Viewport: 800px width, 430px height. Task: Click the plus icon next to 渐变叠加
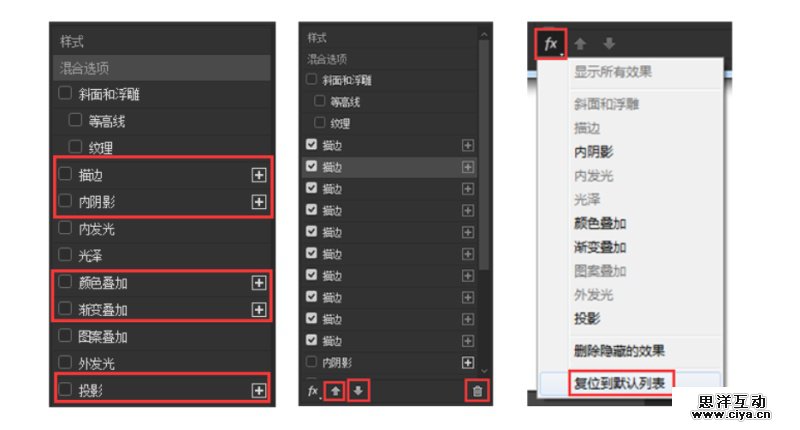(x=259, y=310)
